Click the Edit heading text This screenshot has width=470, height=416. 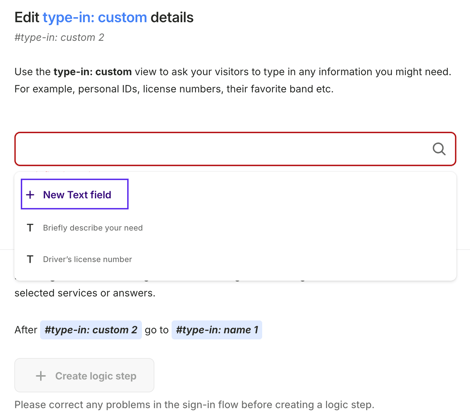click(27, 17)
